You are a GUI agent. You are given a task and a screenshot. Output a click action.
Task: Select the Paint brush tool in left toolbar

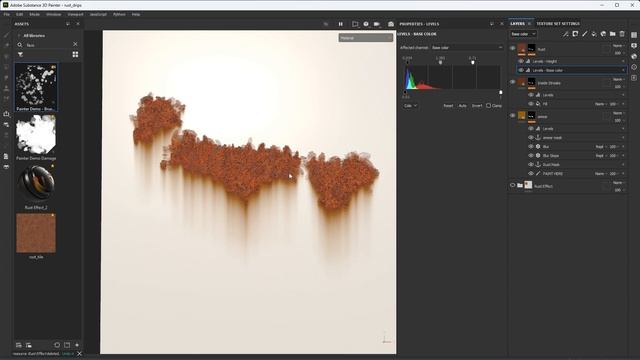tap(6, 35)
